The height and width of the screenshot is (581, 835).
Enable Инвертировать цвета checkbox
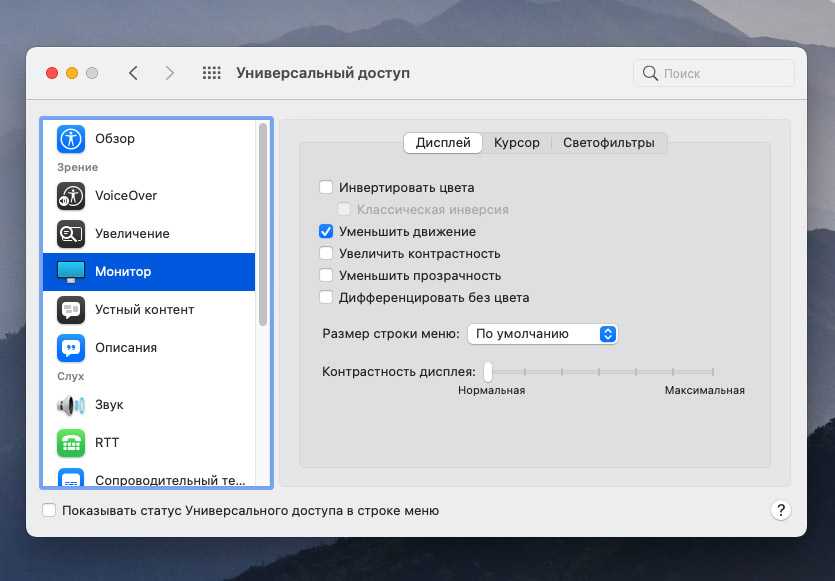pyautogui.click(x=326, y=187)
